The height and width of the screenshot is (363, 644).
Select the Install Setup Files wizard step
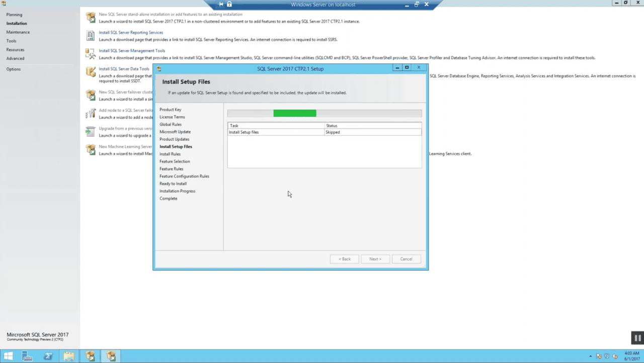176,147
